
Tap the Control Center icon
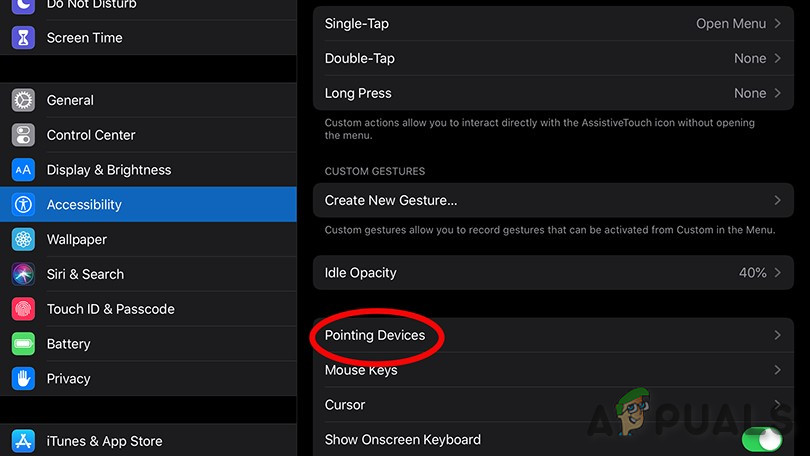pyautogui.click(x=23, y=135)
